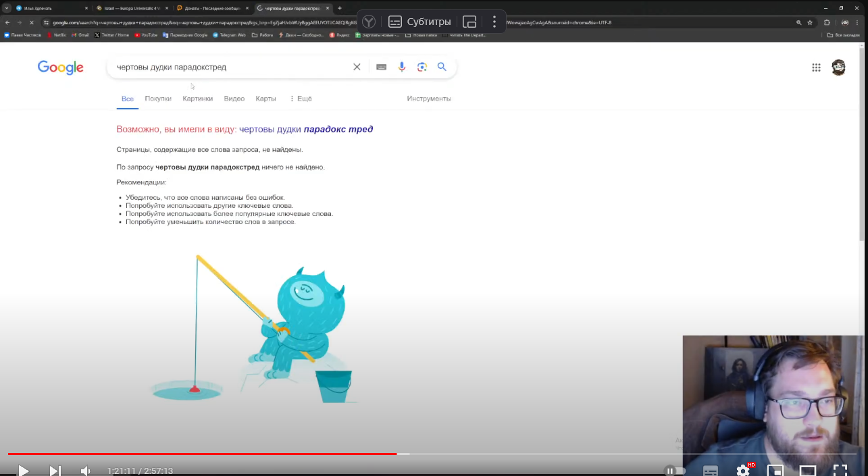868x476 pixels.
Task: Open Chrome extensions puzzle icon
Action: tap(827, 22)
